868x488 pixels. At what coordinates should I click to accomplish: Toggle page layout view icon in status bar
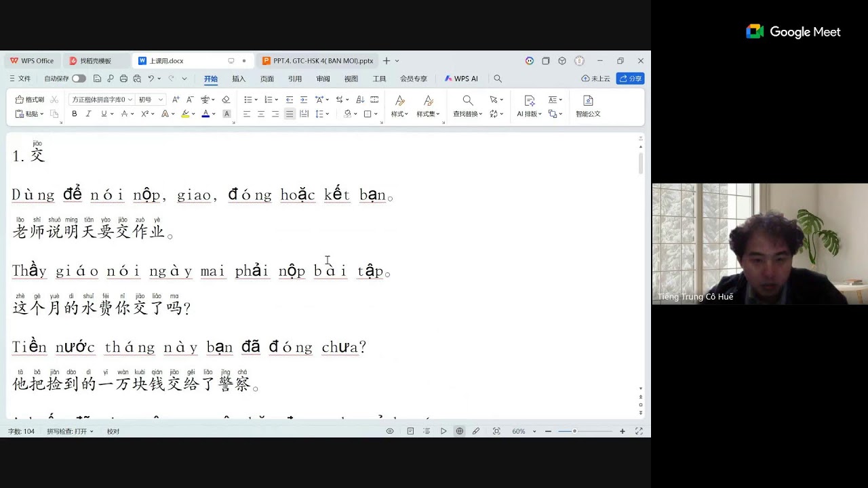pyautogui.click(x=410, y=431)
